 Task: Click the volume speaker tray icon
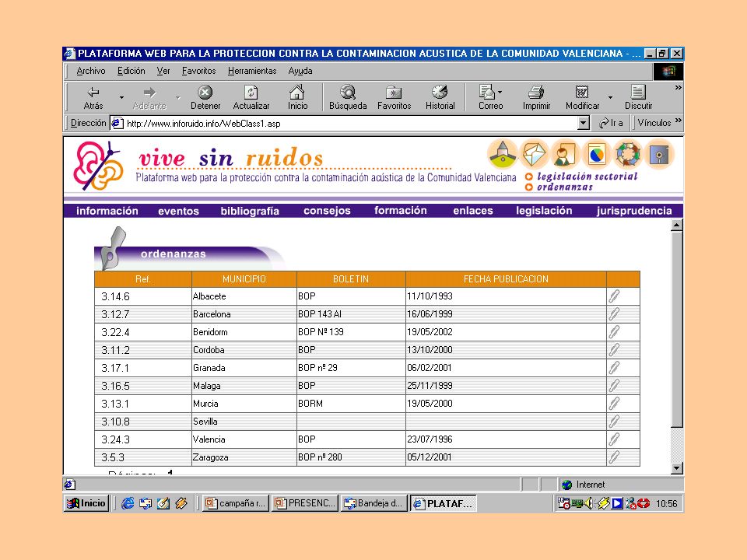coord(589,503)
